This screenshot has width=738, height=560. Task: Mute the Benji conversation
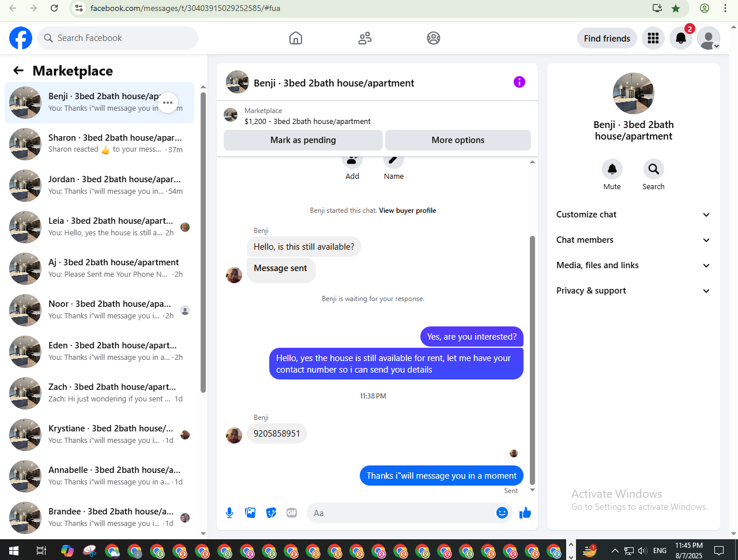tap(612, 169)
